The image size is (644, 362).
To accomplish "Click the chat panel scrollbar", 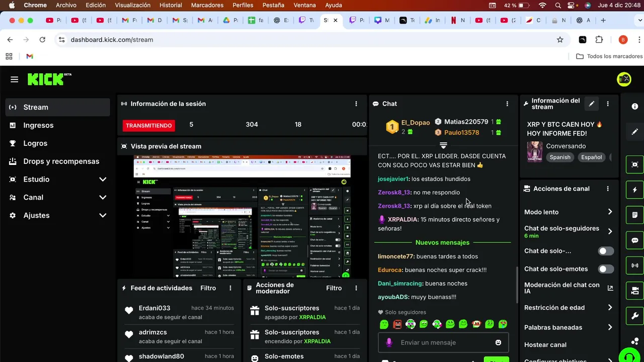I will click(x=517, y=285).
